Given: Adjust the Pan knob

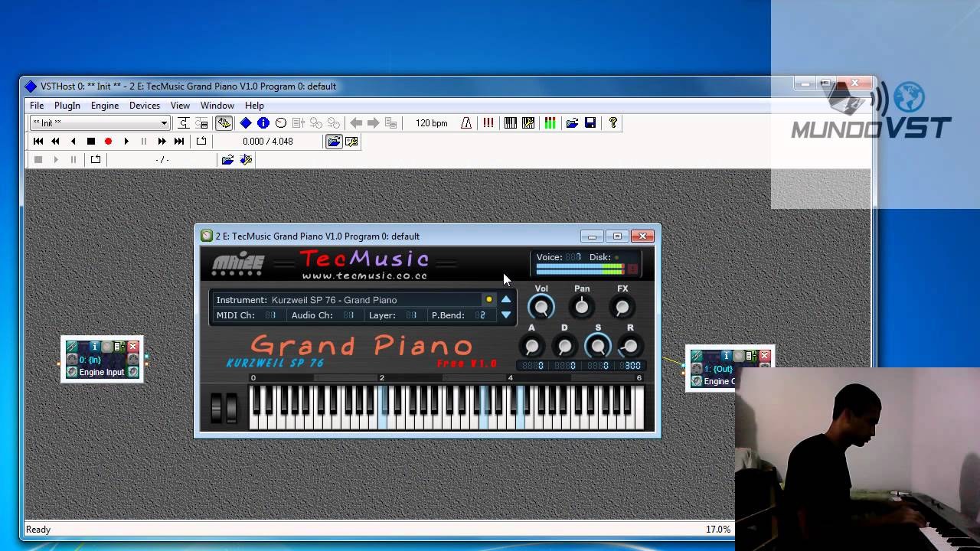Looking at the screenshot, I should (582, 308).
